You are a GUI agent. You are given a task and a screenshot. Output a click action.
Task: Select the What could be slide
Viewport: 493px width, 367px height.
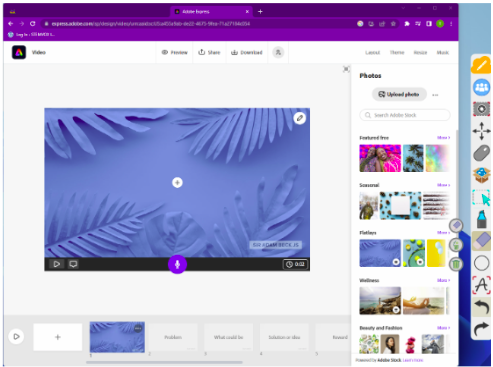pyautogui.click(x=229, y=337)
